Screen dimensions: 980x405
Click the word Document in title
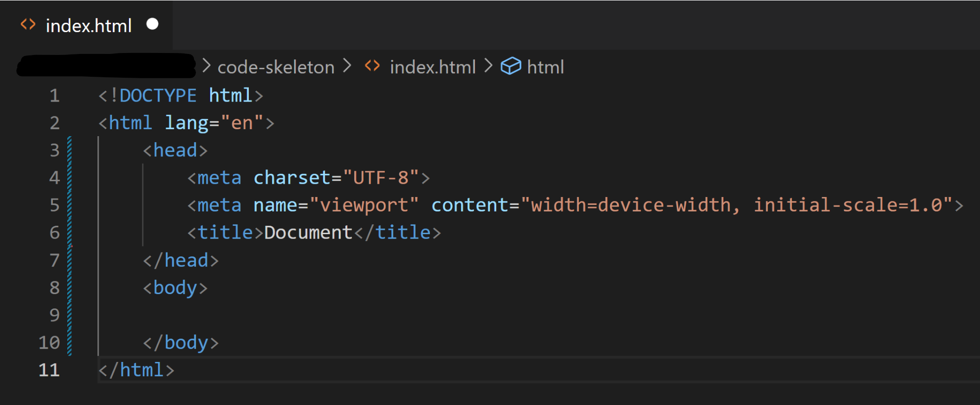pos(308,232)
